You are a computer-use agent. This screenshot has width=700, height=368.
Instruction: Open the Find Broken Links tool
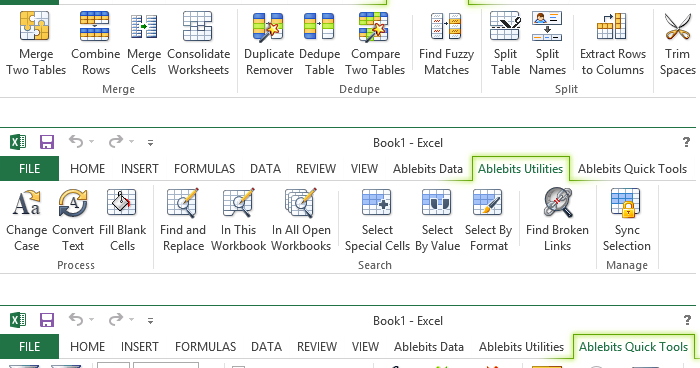point(557,220)
